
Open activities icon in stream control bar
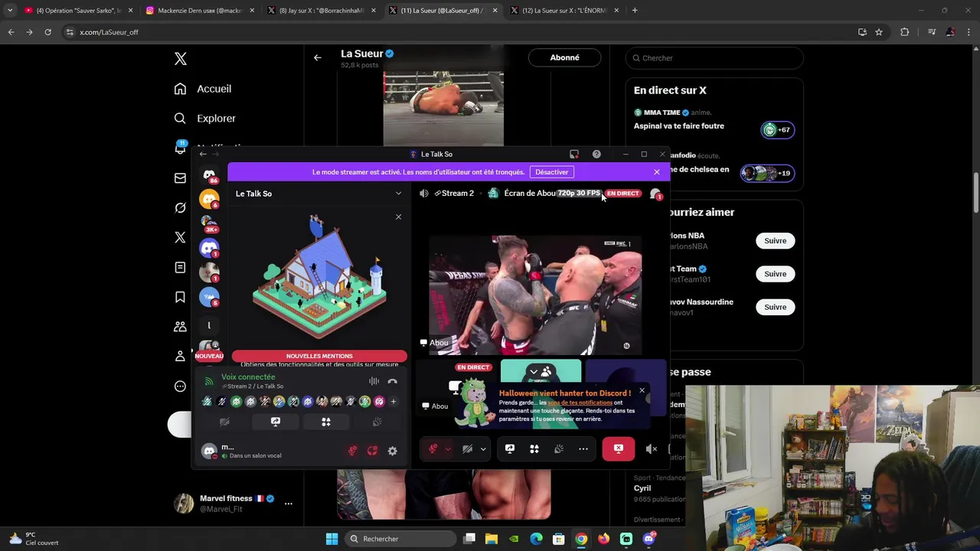click(x=534, y=449)
